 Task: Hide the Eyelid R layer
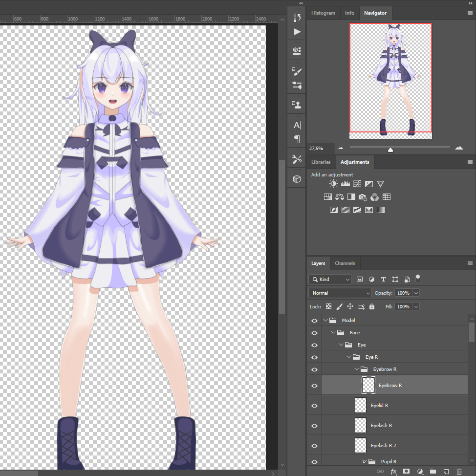click(314, 406)
